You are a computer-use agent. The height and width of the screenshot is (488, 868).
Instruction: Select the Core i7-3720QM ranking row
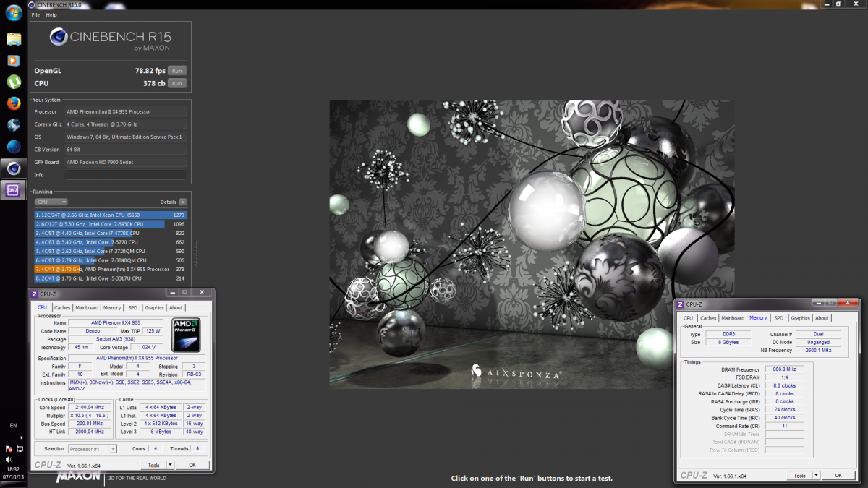111,252
